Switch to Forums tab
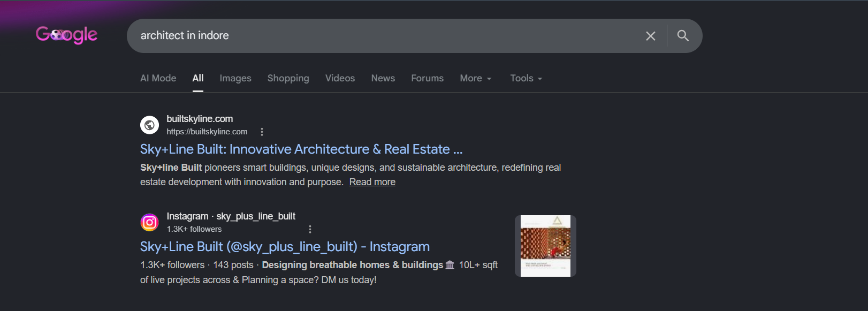Image resolution: width=868 pixels, height=311 pixels. 428,78
